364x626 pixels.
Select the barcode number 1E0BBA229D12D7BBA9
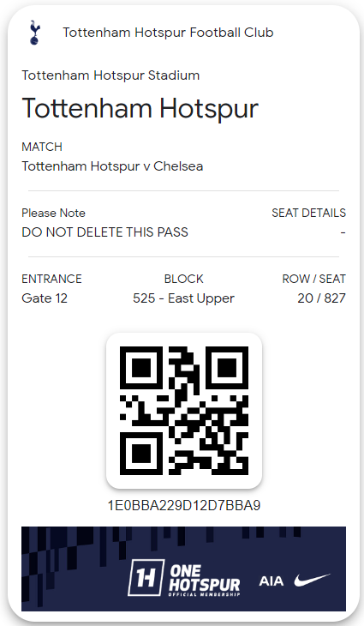184,505
